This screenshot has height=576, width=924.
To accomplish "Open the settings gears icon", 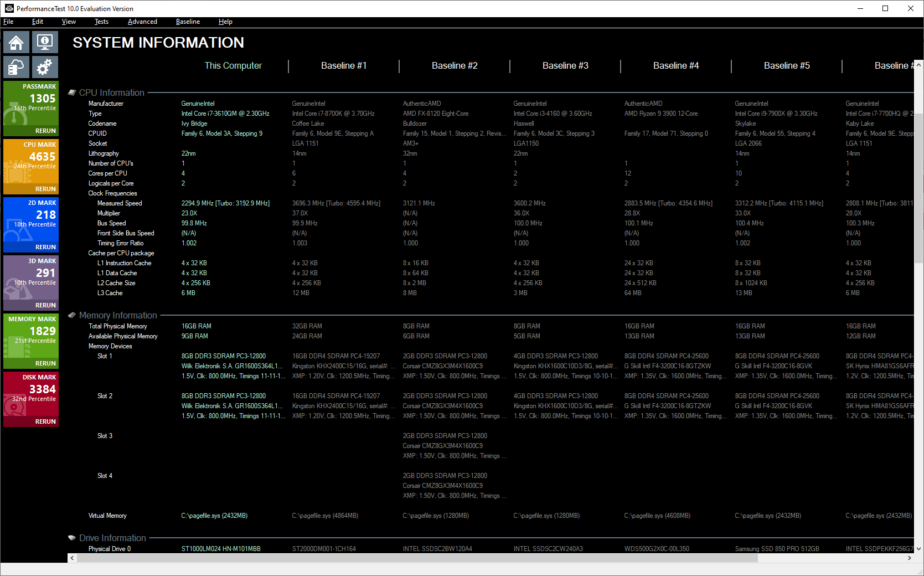I will point(44,67).
